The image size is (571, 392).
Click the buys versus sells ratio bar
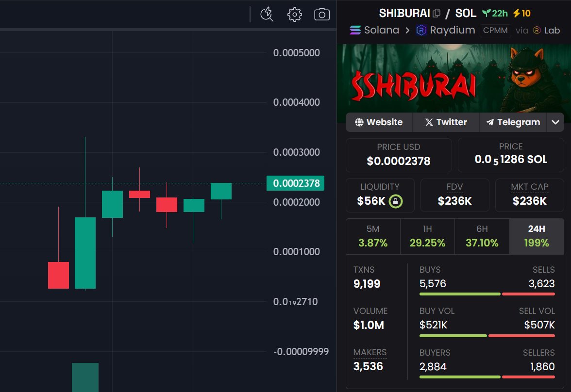[x=487, y=294]
